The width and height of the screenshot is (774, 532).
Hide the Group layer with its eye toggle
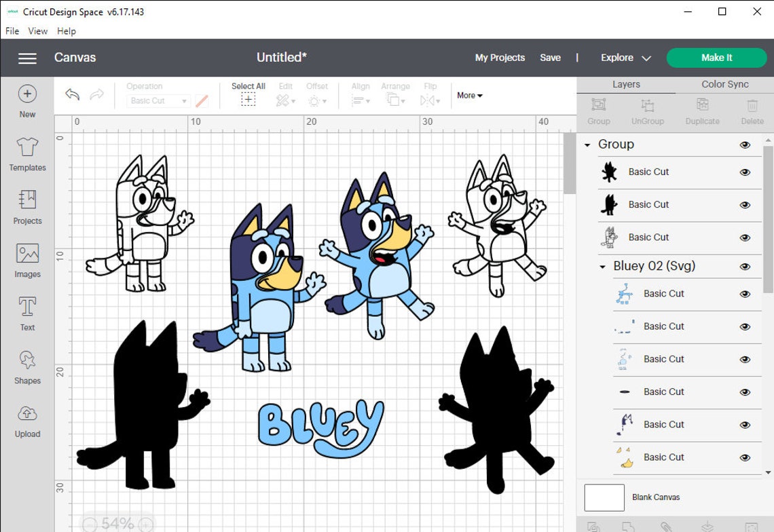745,145
